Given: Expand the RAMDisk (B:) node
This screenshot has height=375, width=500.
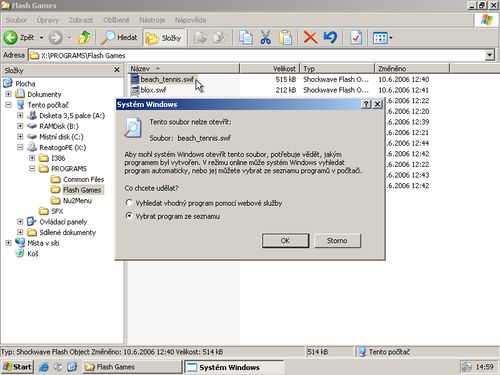Looking at the screenshot, I should pyautogui.click(x=20, y=126).
